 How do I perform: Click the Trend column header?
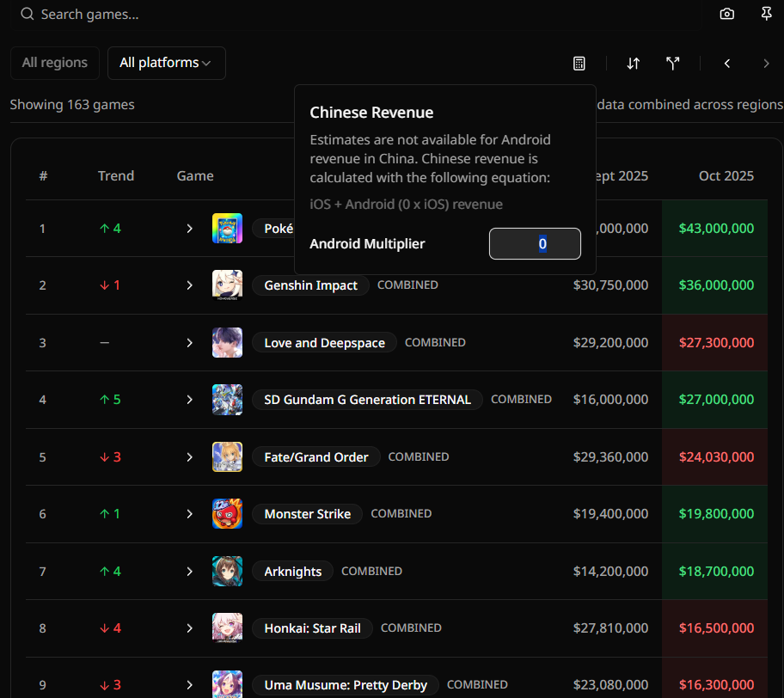pos(116,176)
